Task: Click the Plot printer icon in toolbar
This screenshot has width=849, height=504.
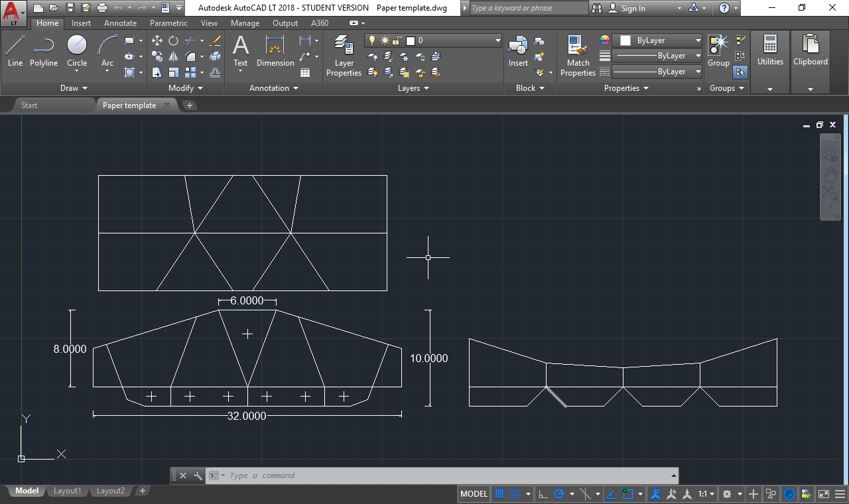Action: (101, 8)
